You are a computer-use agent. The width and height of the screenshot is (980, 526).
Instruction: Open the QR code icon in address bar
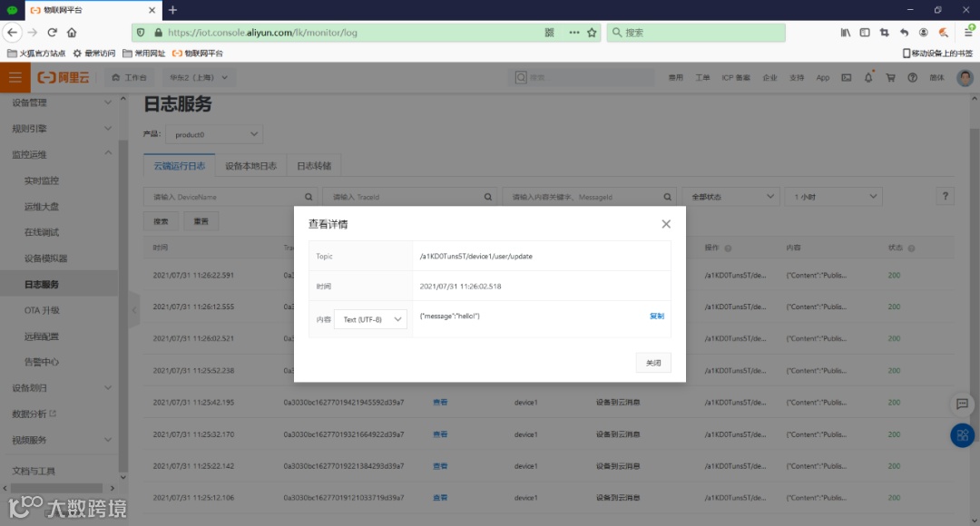pos(549,33)
